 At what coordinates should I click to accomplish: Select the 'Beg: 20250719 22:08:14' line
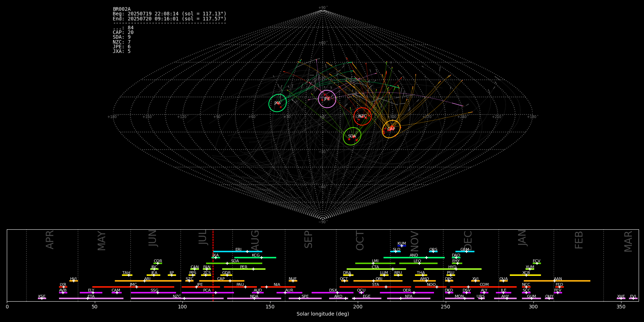170,14
